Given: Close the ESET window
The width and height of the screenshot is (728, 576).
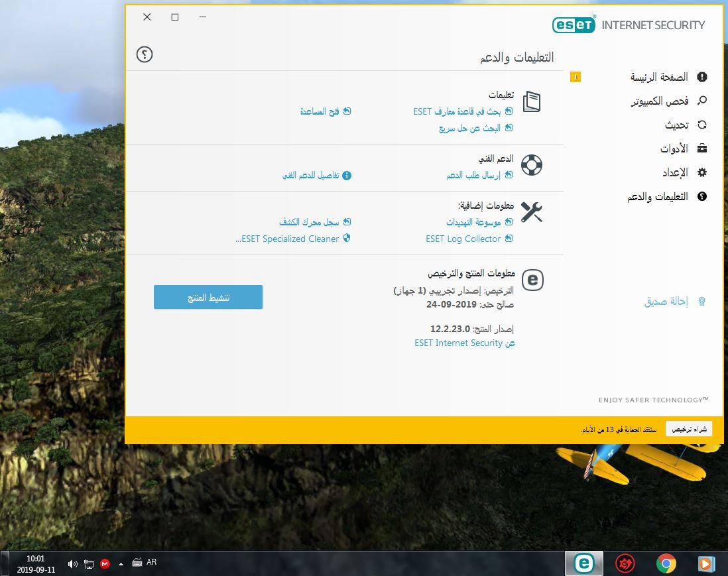Looking at the screenshot, I should (147, 17).
